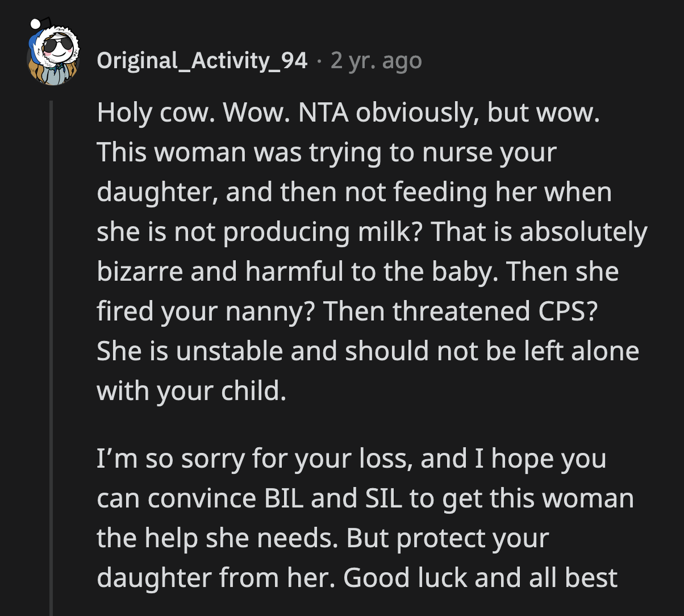The height and width of the screenshot is (616, 684).
Task: Open Original_Activity_94's profile page
Action: click(x=202, y=60)
